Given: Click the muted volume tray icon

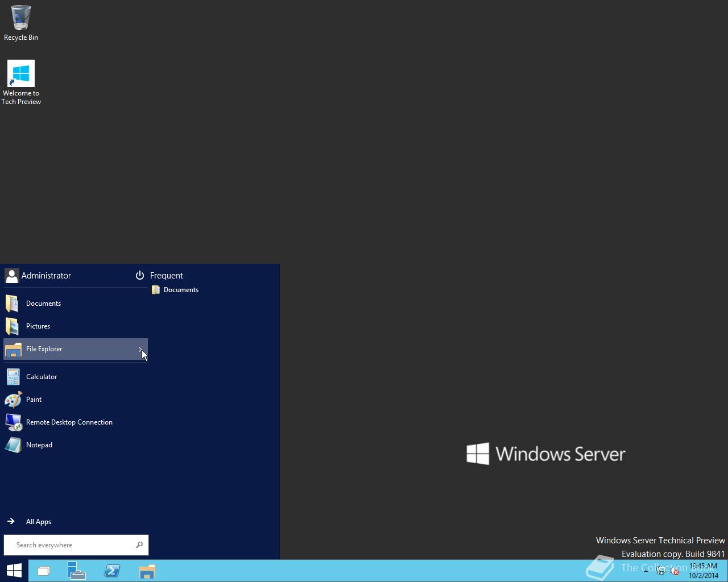Looking at the screenshot, I should coord(675,571).
